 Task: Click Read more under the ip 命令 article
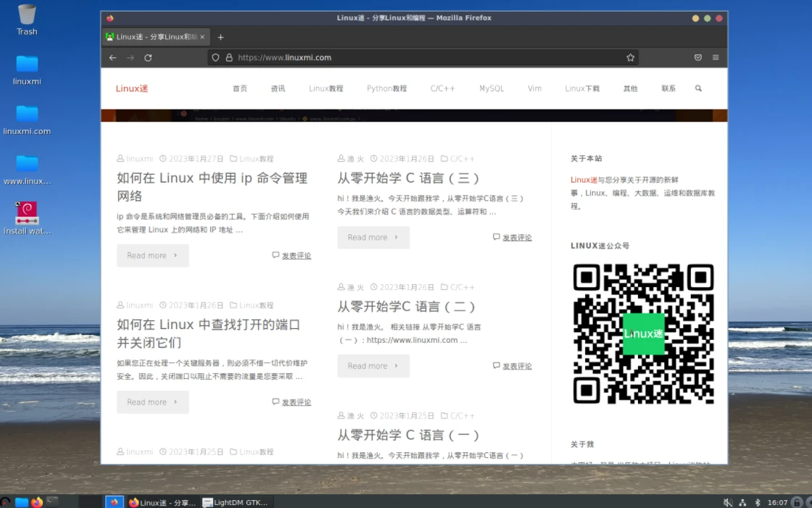[152, 256]
